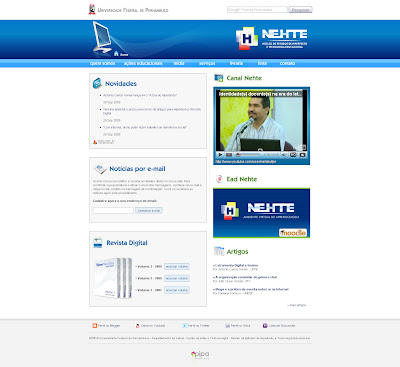This screenshot has width=400, height=367.
Task: Click the Perfil no Blogger footer link text
Action: pos(109,326)
